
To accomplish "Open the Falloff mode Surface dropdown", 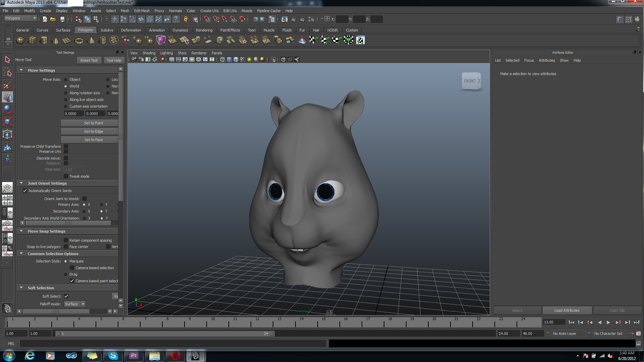I will point(75,304).
